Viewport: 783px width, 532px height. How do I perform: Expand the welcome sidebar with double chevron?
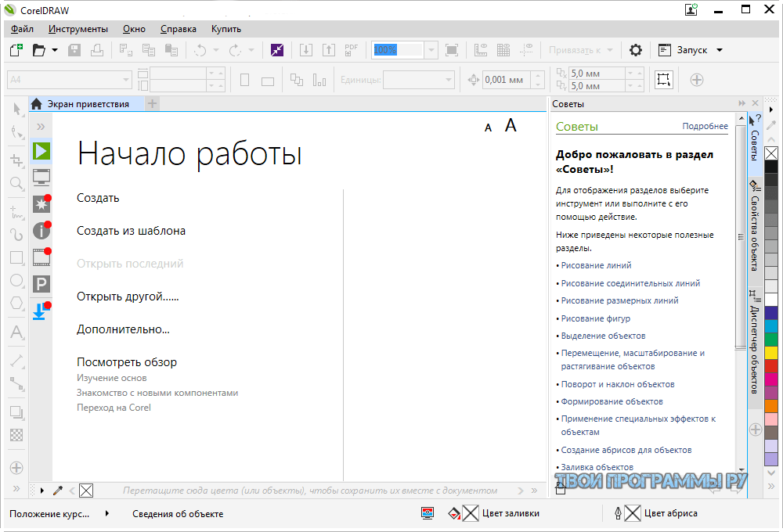[41, 126]
